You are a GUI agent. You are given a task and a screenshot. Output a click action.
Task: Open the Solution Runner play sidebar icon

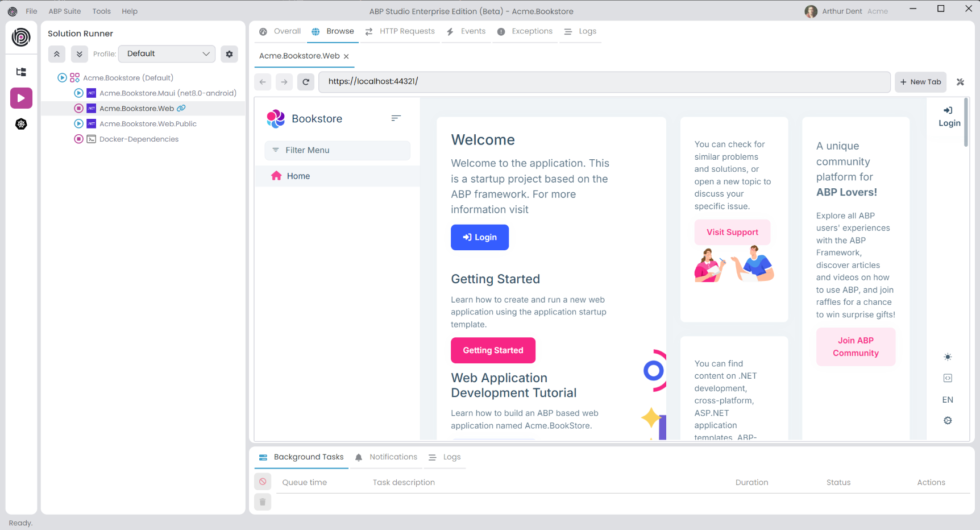21,98
